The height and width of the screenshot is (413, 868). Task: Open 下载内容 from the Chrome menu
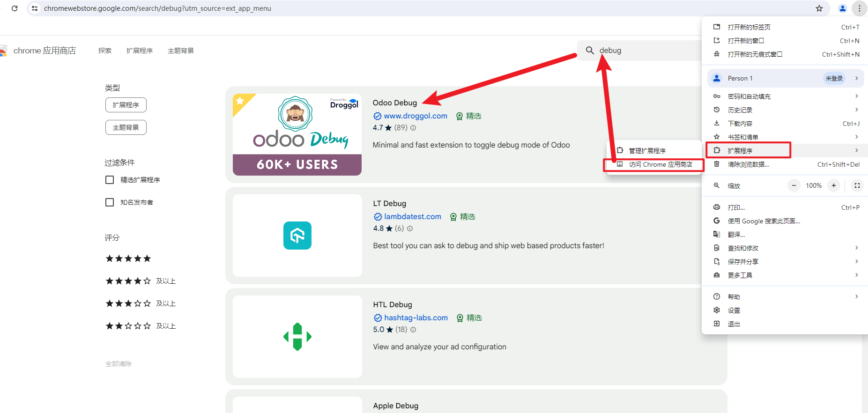[786, 124]
